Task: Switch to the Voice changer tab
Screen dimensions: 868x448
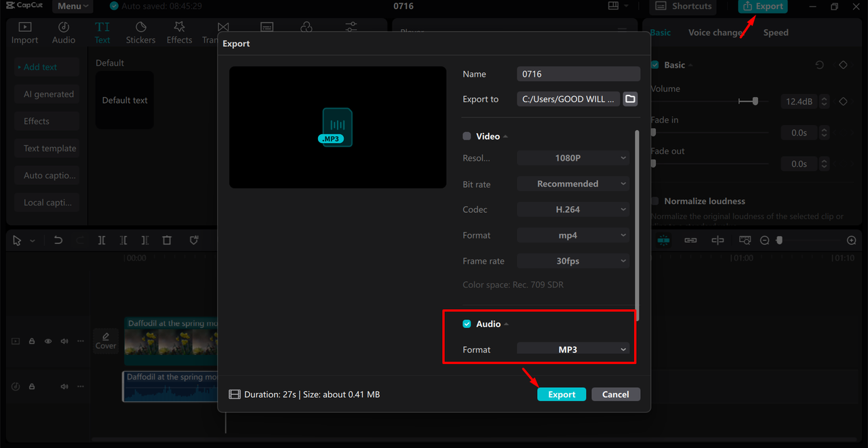Action: (x=715, y=33)
